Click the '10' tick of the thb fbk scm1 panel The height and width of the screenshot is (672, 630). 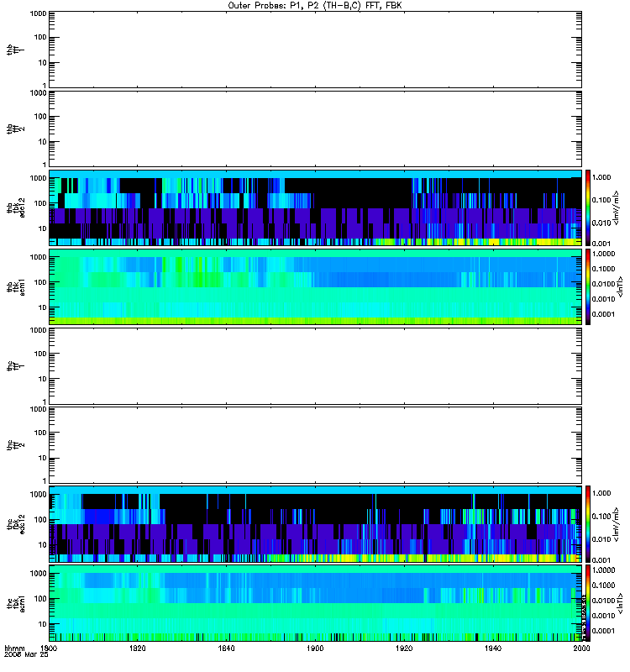43,307
